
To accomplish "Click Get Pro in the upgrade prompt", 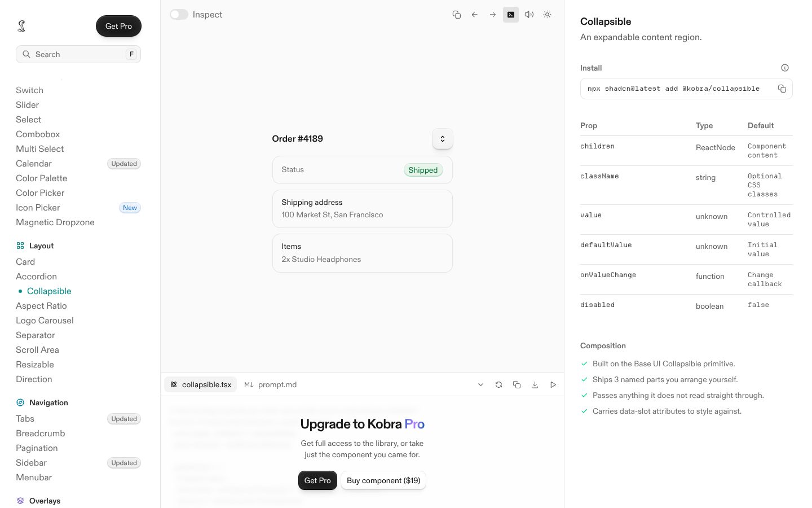I will tap(317, 480).
